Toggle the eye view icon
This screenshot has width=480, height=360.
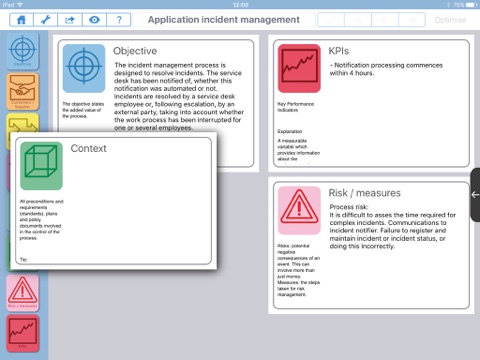coord(94,20)
